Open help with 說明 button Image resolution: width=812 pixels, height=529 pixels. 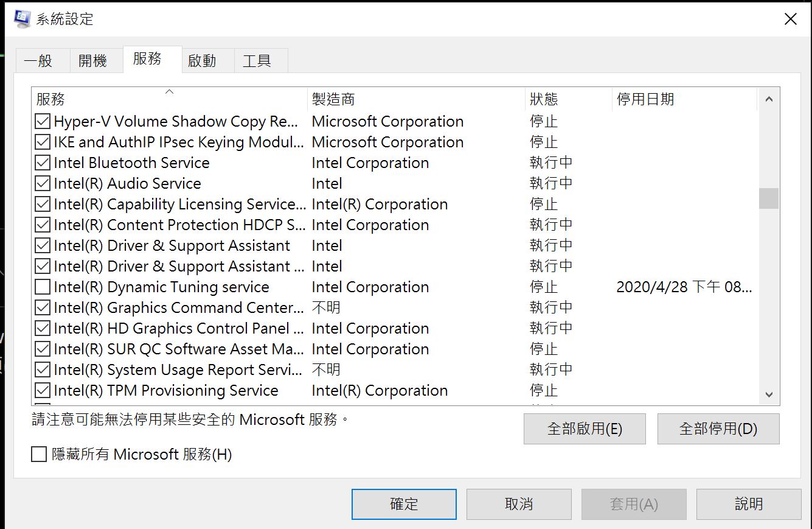pyautogui.click(x=749, y=504)
